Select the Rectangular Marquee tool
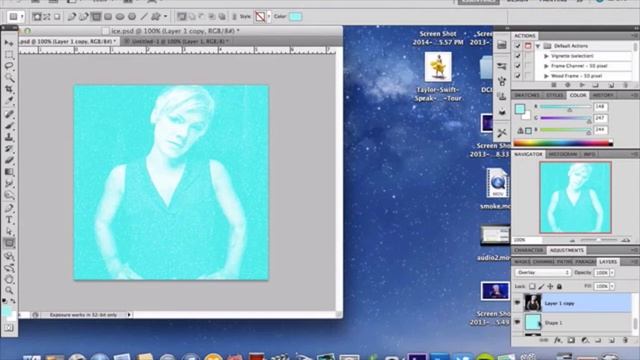Image resolution: width=640 pixels, height=360 pixels. tap(9, 54)
